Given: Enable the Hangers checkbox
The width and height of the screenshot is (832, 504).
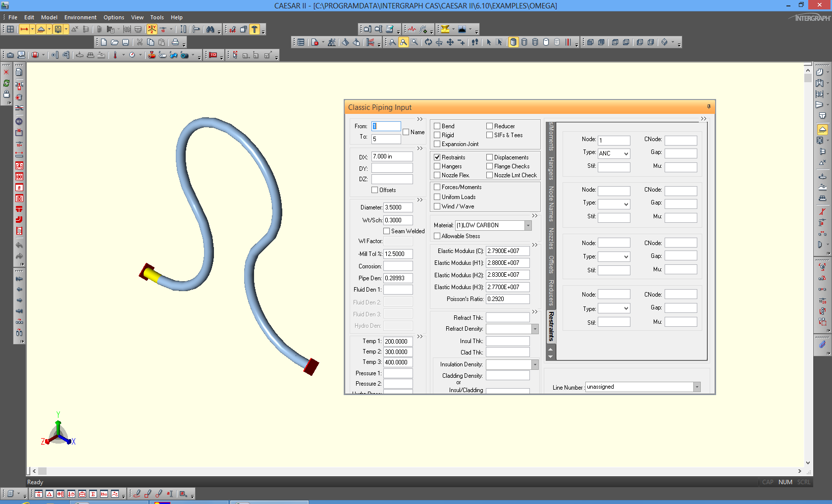Looking at the screenshot, I should 437,166.
